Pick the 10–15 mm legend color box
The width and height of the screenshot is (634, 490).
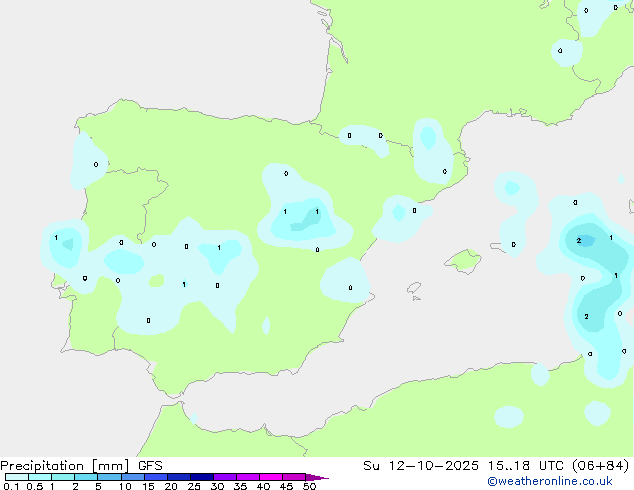132,477
